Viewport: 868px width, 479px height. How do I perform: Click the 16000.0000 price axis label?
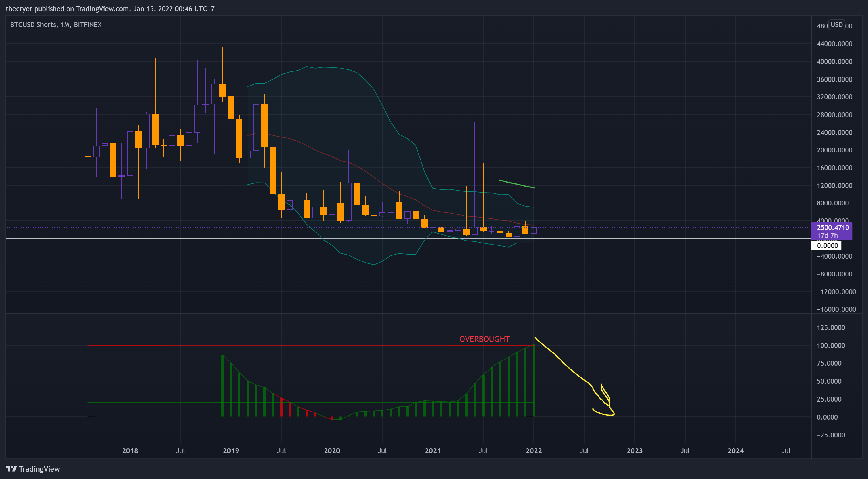(x=834, y=168)
